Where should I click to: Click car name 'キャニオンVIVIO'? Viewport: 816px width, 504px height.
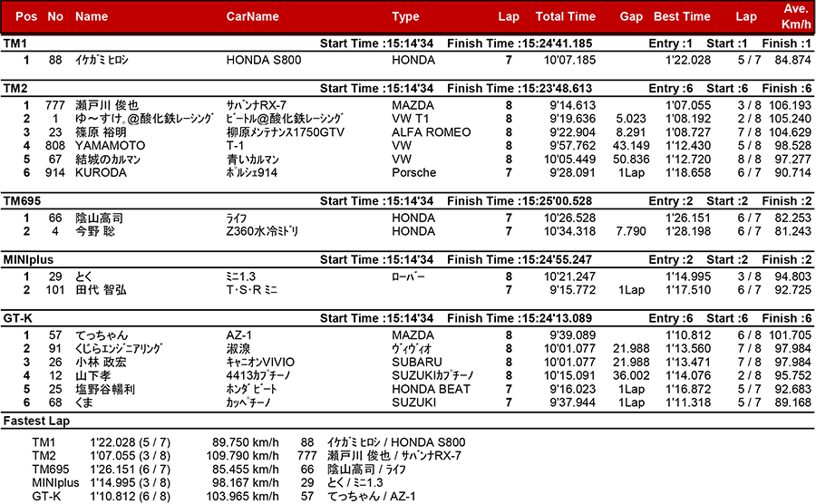(x=260, y=363)
